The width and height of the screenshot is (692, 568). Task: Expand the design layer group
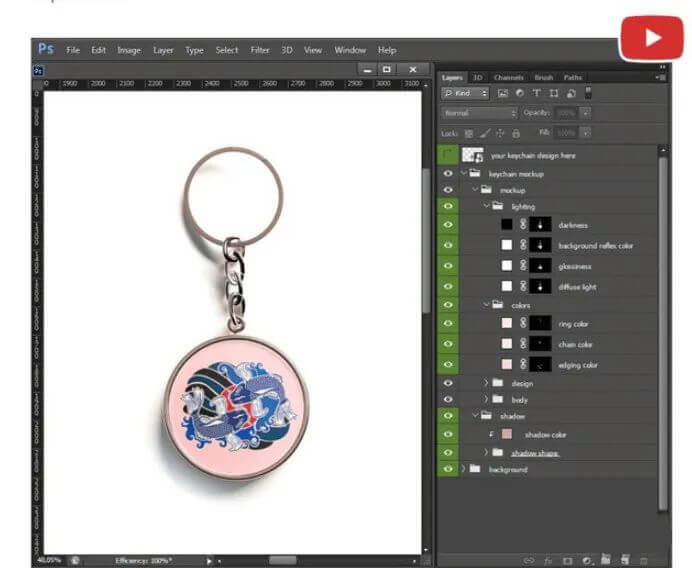(x=487, y=383)
